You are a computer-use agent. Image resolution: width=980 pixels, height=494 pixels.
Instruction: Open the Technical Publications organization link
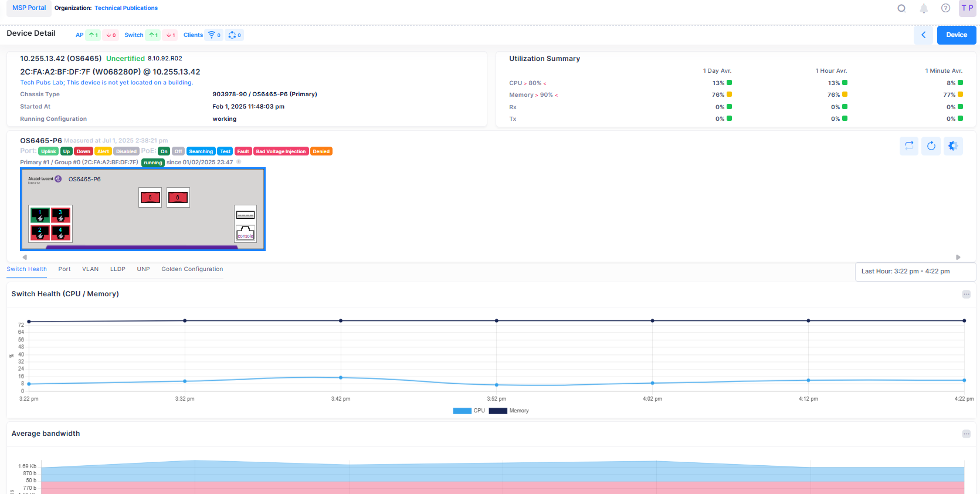point(126,8)
